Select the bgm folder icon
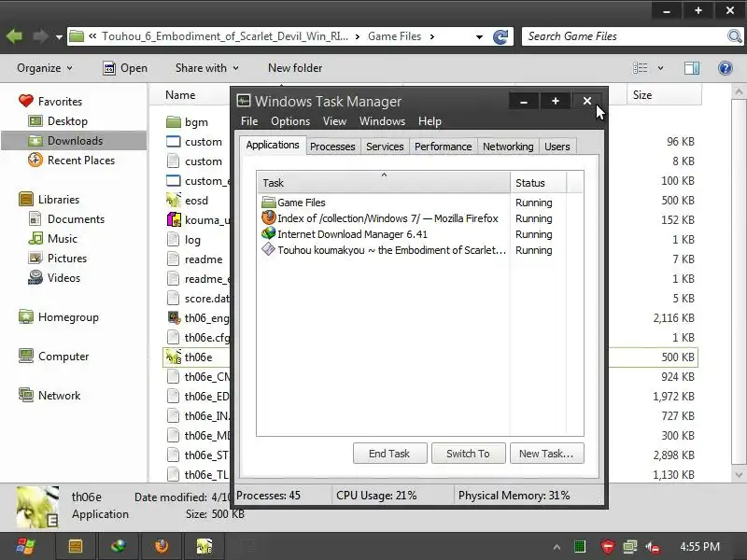 point(174,122)
